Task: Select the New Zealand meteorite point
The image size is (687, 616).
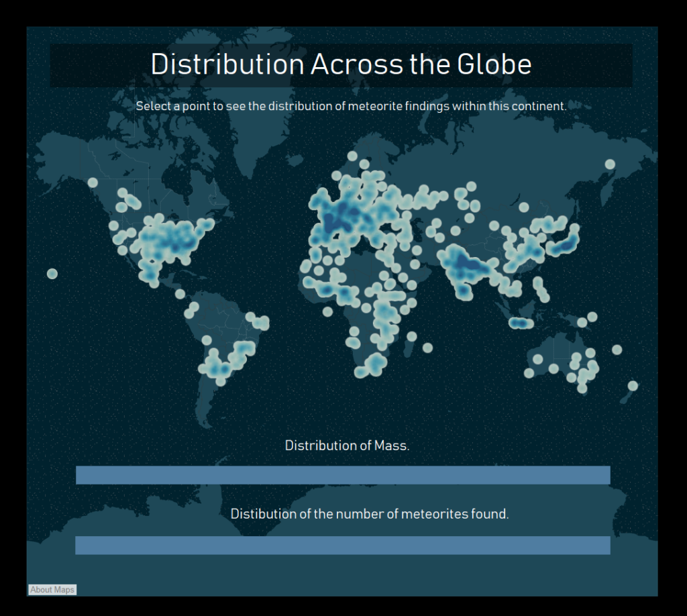Action: point(633,386)
